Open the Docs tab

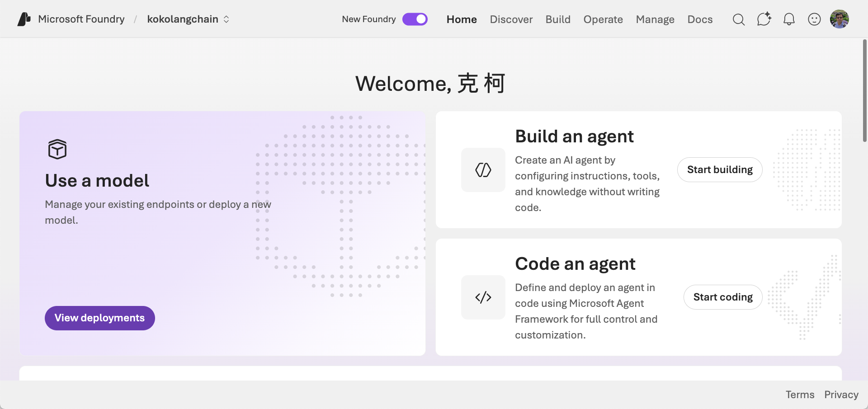click(x=700, y=19)
